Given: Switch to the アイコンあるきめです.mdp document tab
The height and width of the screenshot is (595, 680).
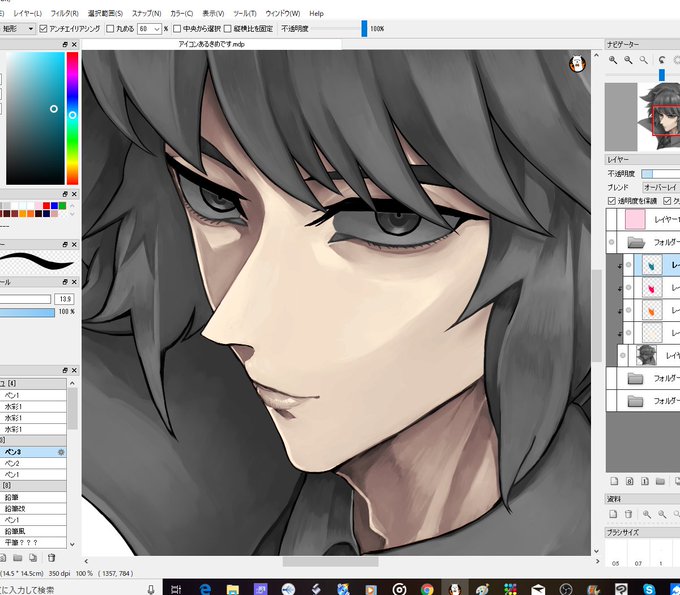Looking at the screenshot, I should click(x=212, y=44).
